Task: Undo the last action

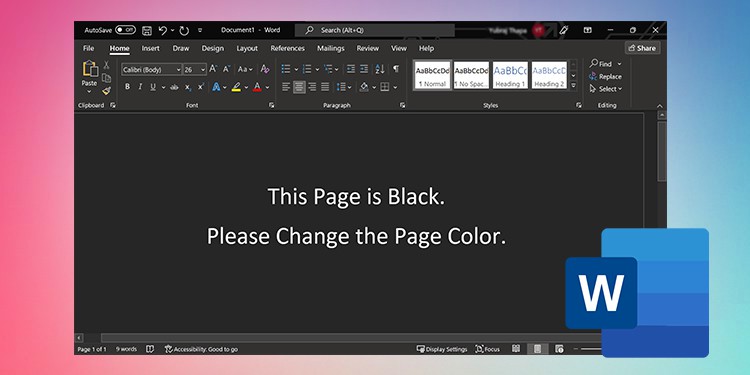Action: [x=163, y=30]
